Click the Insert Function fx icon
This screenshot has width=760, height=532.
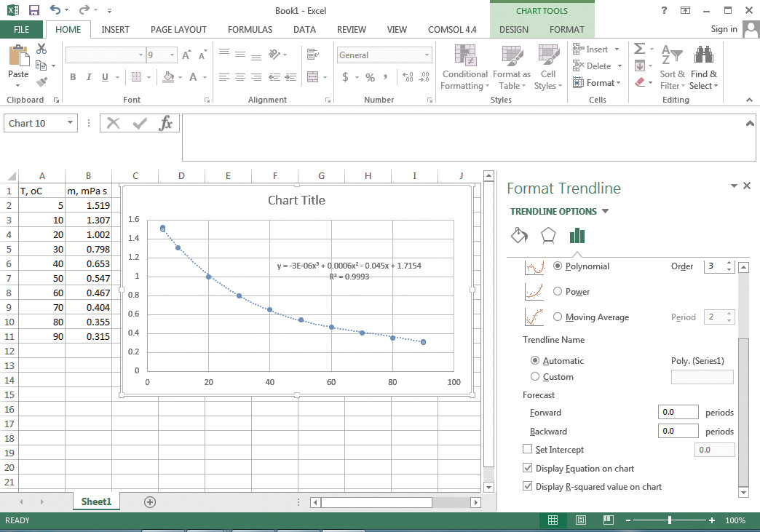click(x=166, y=123)
